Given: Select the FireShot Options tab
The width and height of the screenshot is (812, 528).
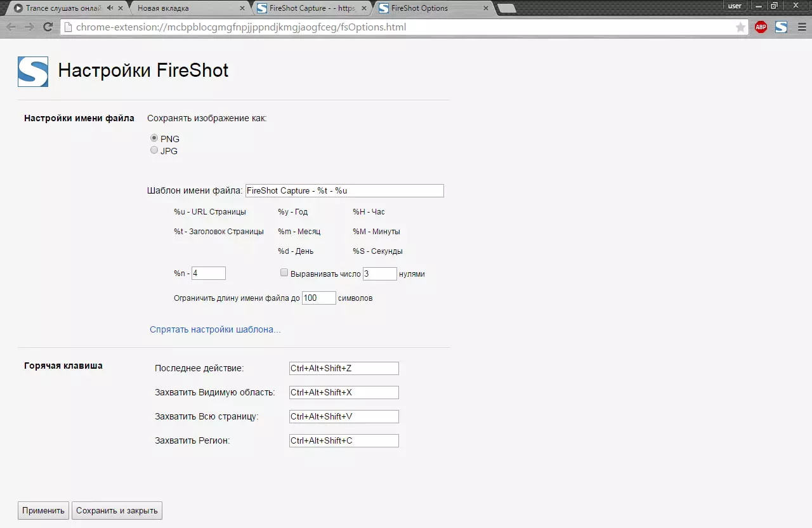Looking at the screenshot, I should [434, 8].
